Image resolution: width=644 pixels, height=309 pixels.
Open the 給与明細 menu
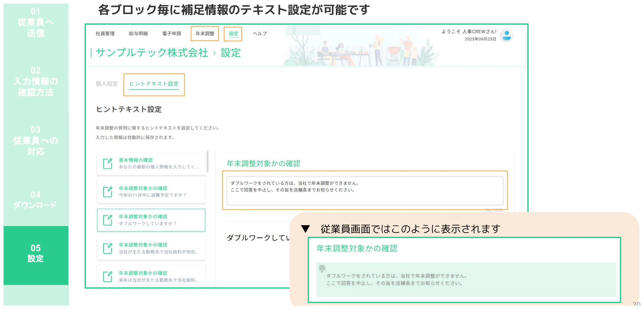tap(138, 33)
